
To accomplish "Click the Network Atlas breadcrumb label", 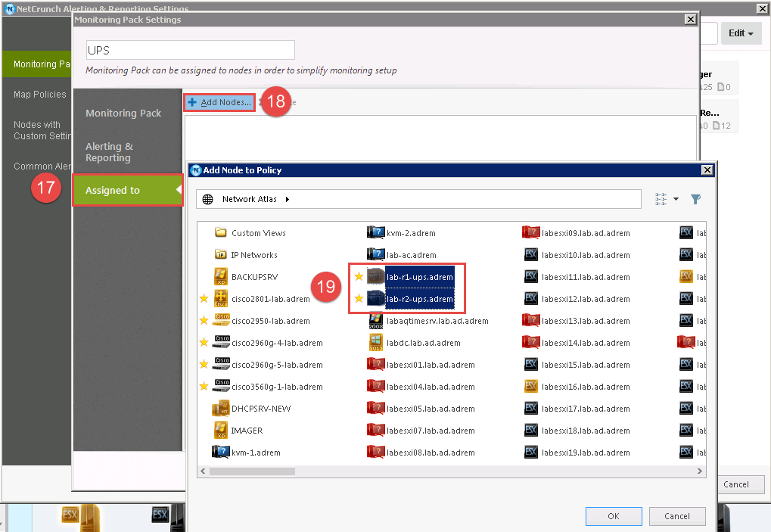I will [x=249, y=199].
